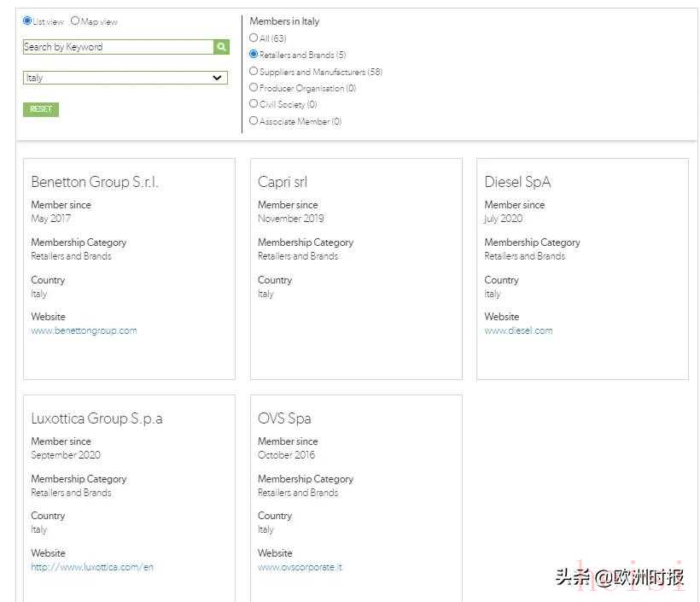Filter by Suppliers and Manufacturers (58)

(254, 72)
